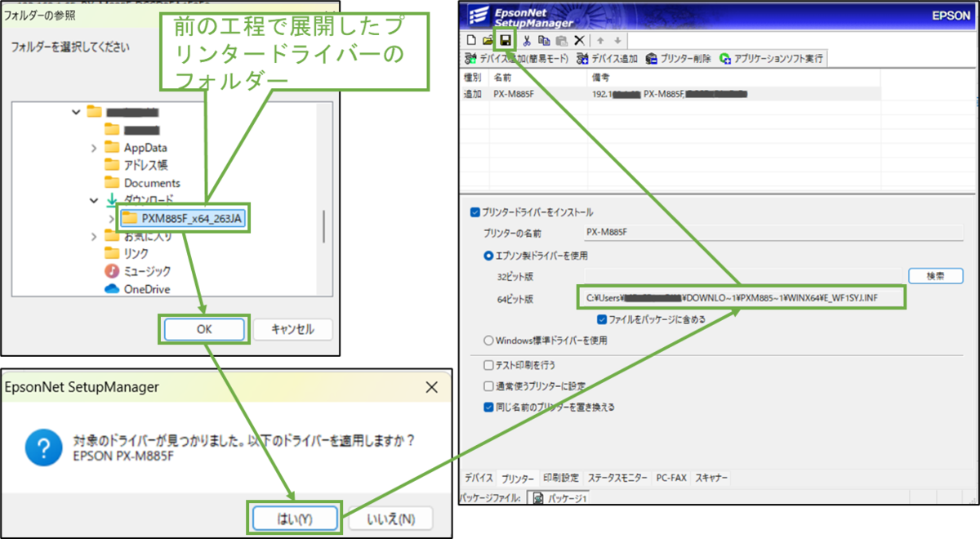Viewport: 980px width, 539px height.
Task: Toggle ファイルをパッケージに含める checkbox
Action: 602,319
